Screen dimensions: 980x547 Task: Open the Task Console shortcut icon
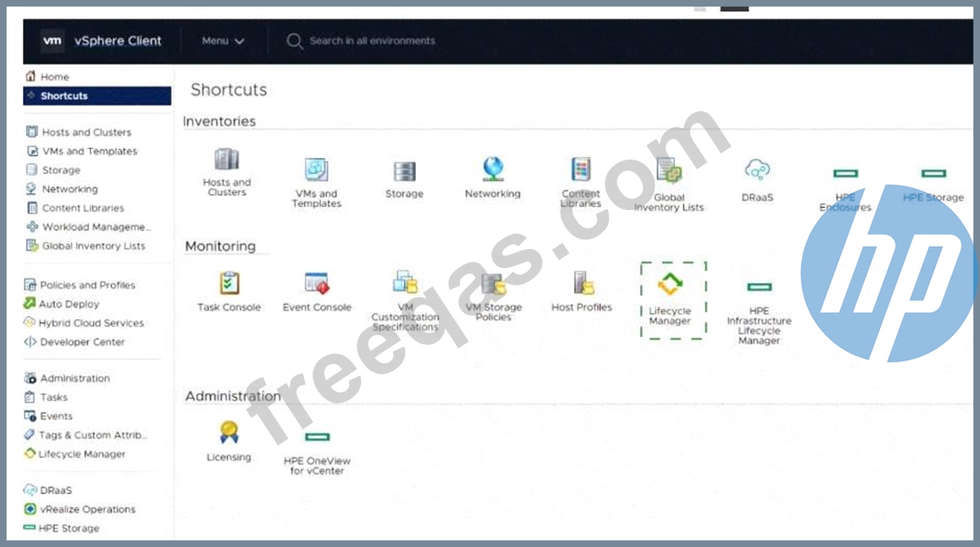tap(229, 283)
